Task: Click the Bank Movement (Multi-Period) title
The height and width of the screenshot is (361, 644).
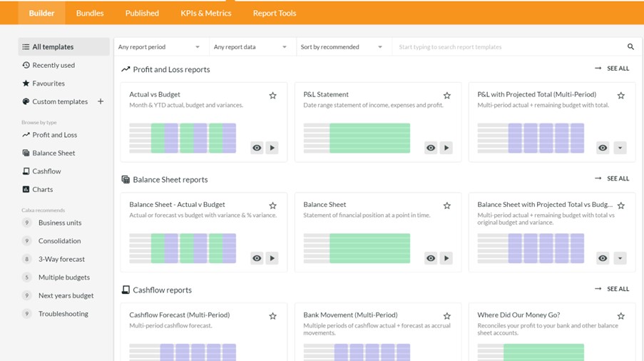Action: coord(350,315)
